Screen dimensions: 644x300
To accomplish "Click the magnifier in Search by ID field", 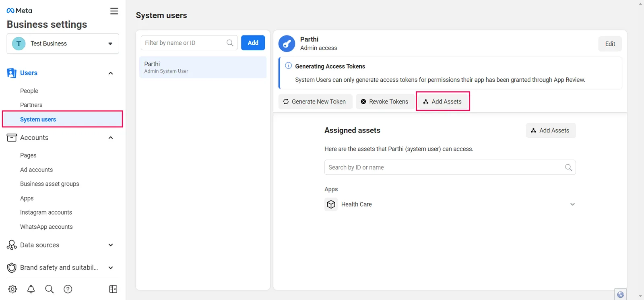I will (568, 168).
